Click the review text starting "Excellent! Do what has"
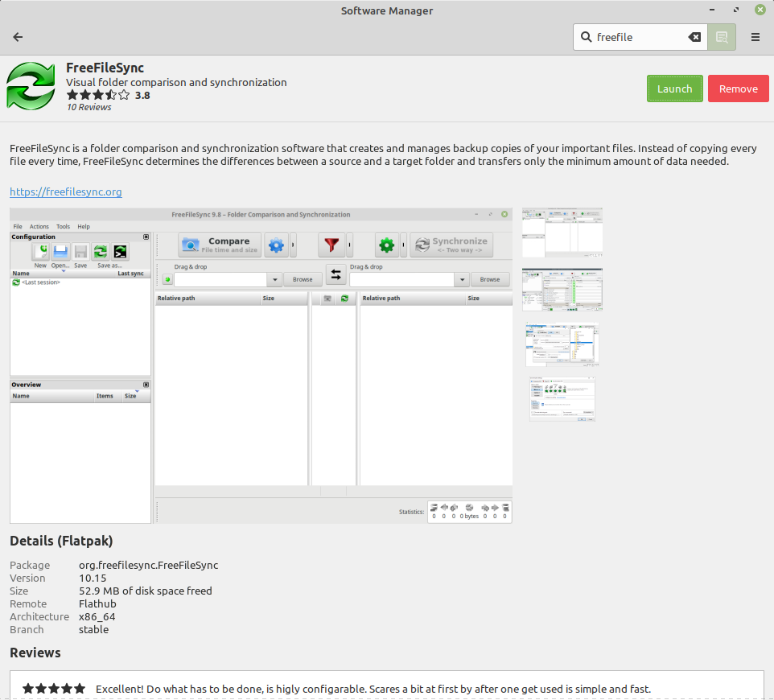 (x=373, y=690)
